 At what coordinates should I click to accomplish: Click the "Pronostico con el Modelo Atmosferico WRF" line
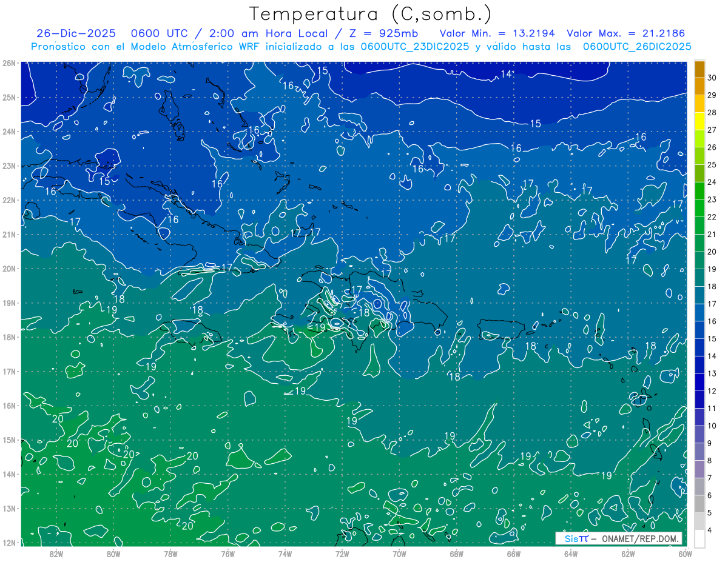click(361, 46)
